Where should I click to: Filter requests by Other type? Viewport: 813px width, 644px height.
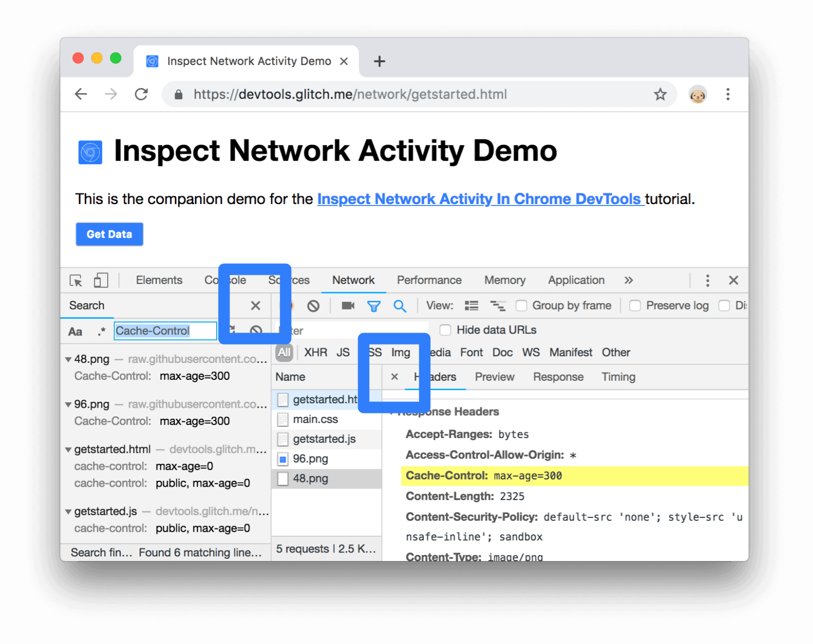(x=616, y=352)
